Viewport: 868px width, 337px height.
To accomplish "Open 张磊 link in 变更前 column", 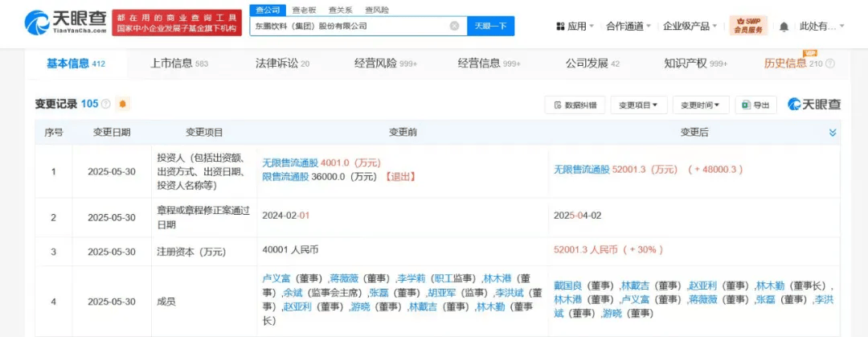I will 379,292.
